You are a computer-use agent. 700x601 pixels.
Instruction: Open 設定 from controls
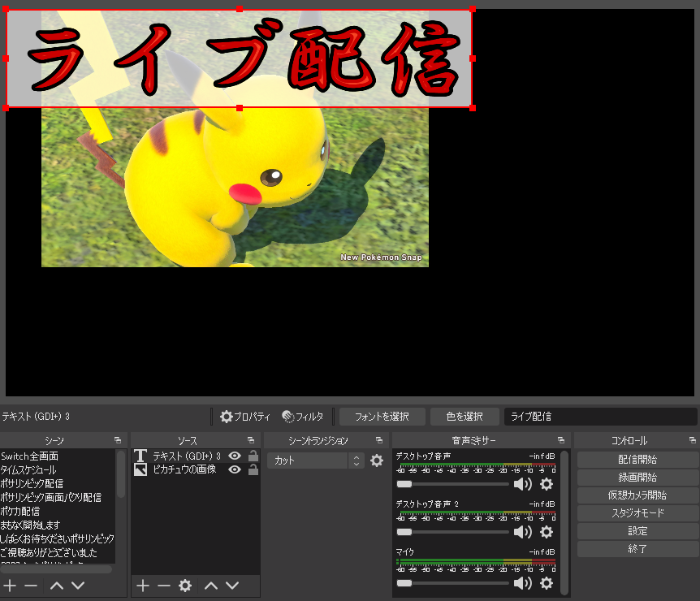637,531
